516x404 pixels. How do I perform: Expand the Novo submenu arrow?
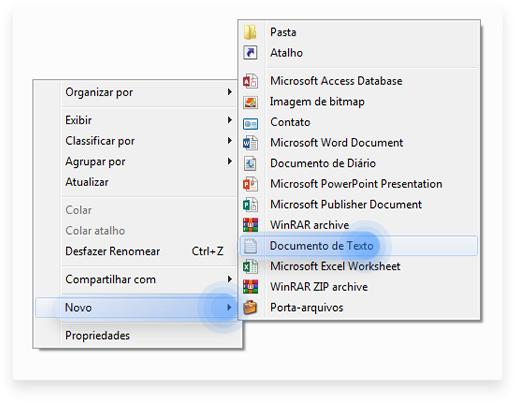pyautogui.click(x=229, y=307)
